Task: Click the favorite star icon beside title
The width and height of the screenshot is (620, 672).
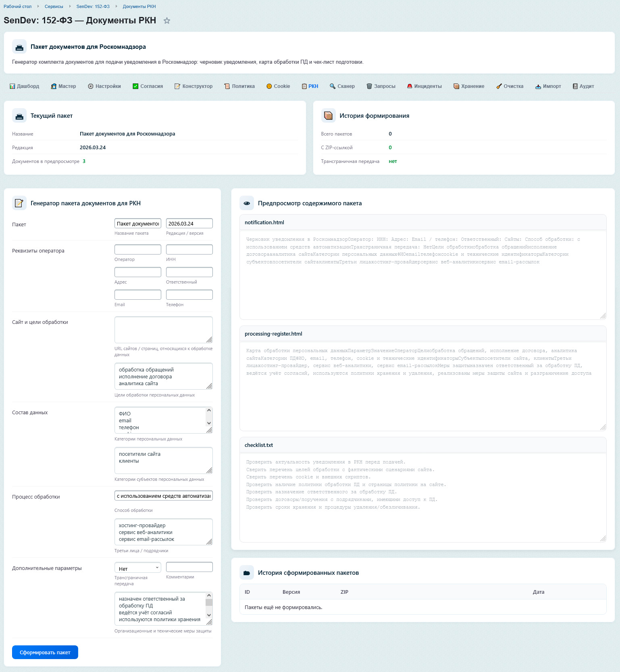Action: coord(167,21)
